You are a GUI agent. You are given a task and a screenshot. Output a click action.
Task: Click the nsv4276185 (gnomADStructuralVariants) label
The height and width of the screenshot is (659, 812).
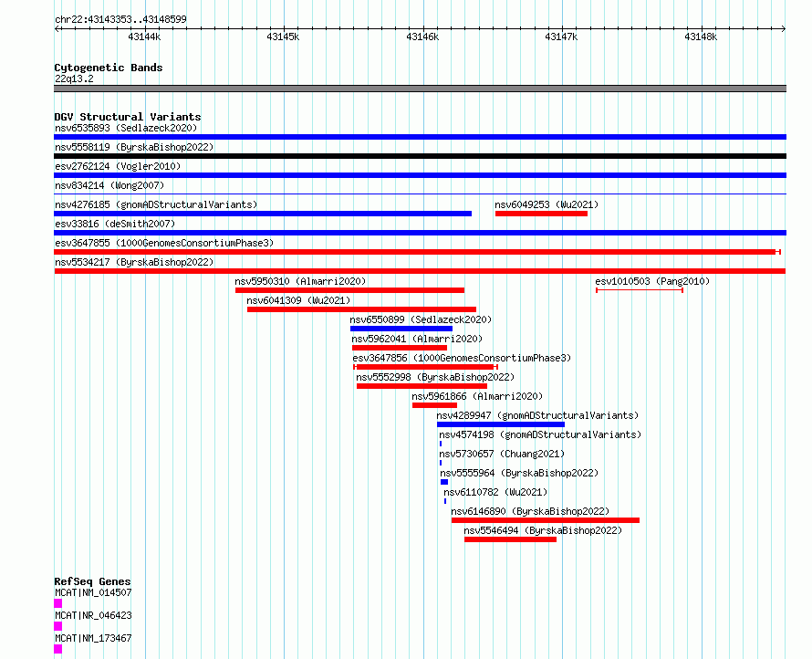click(156, 204)
